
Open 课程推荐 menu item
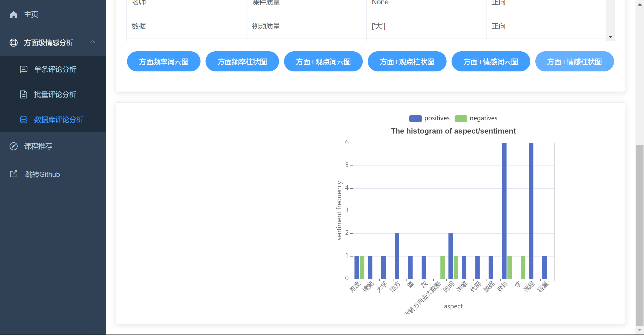[x=38, y=146]
